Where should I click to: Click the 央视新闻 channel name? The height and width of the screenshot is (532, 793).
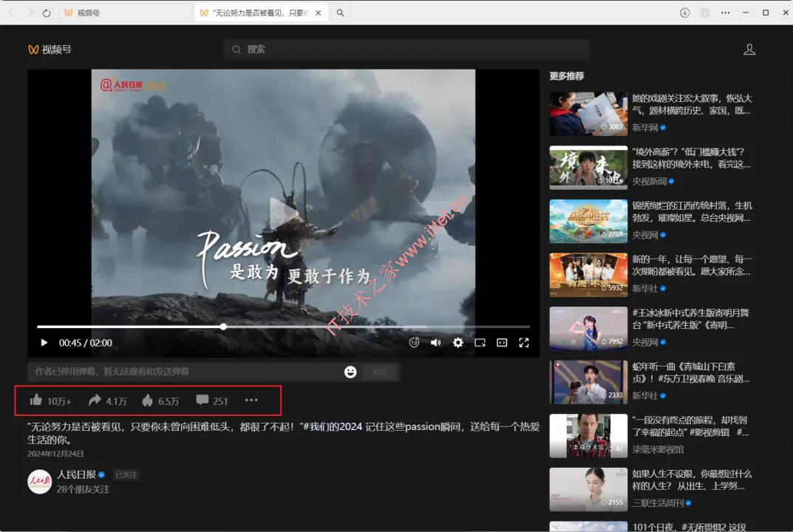(650, 181)
